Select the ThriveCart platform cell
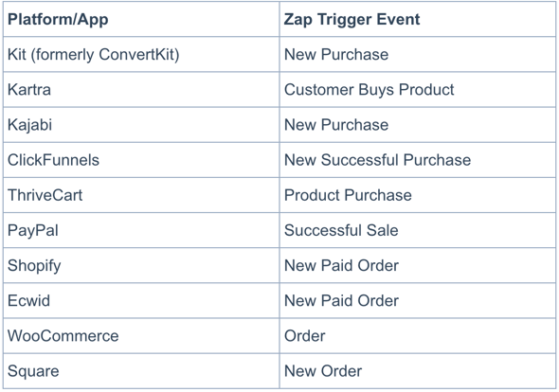The height and width of the screenshot is (392, 559). (141, 195)
